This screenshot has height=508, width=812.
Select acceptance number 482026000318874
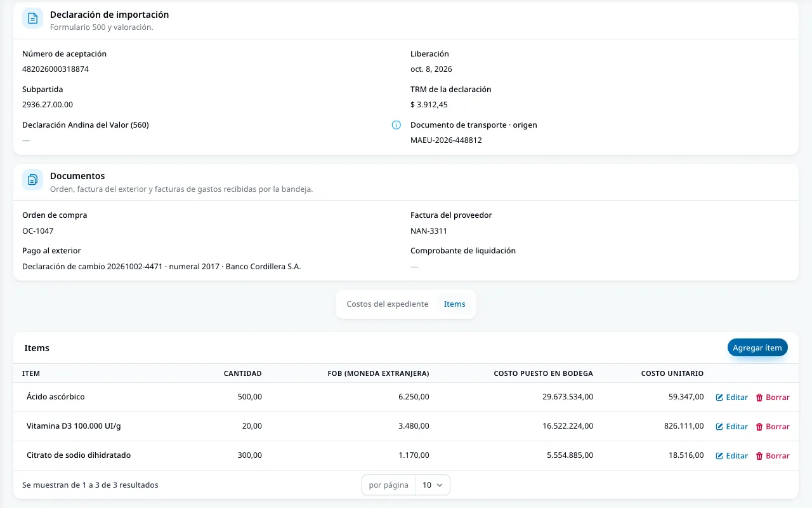[x=56, y=69]
